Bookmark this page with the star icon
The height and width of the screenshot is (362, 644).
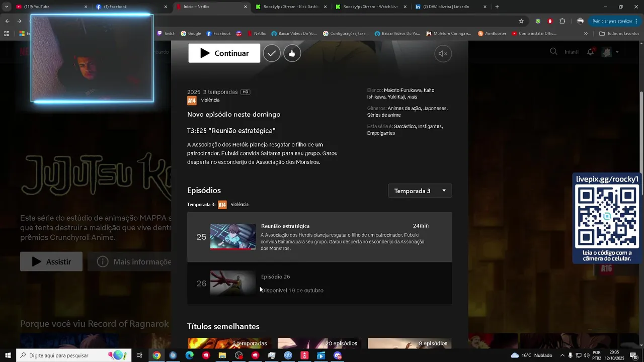coord(521,21)
